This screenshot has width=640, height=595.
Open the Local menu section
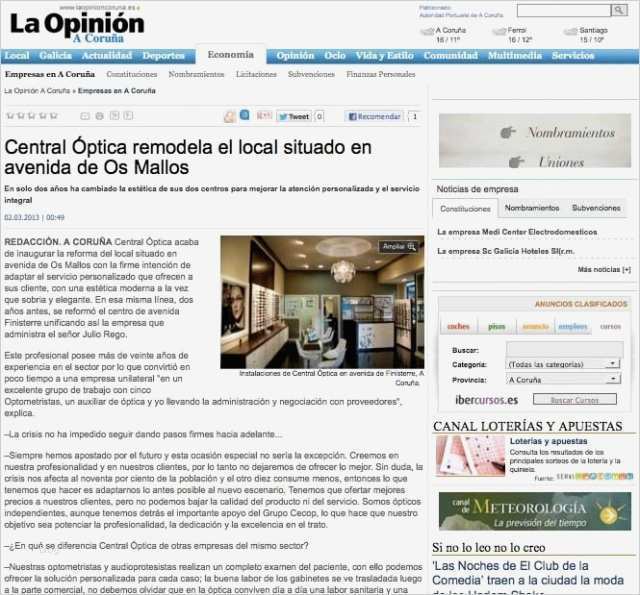17,56
